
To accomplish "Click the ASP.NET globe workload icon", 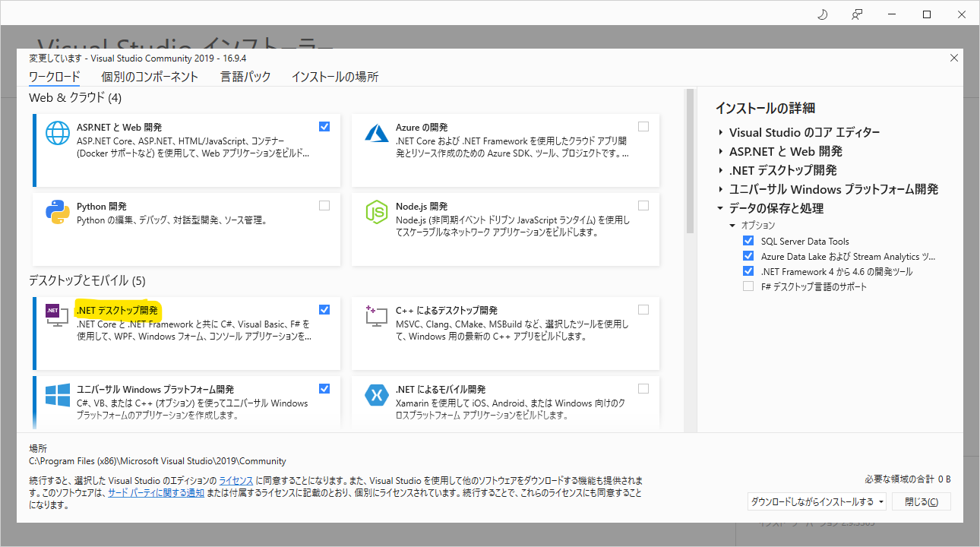I will click(x=57, y=134).
